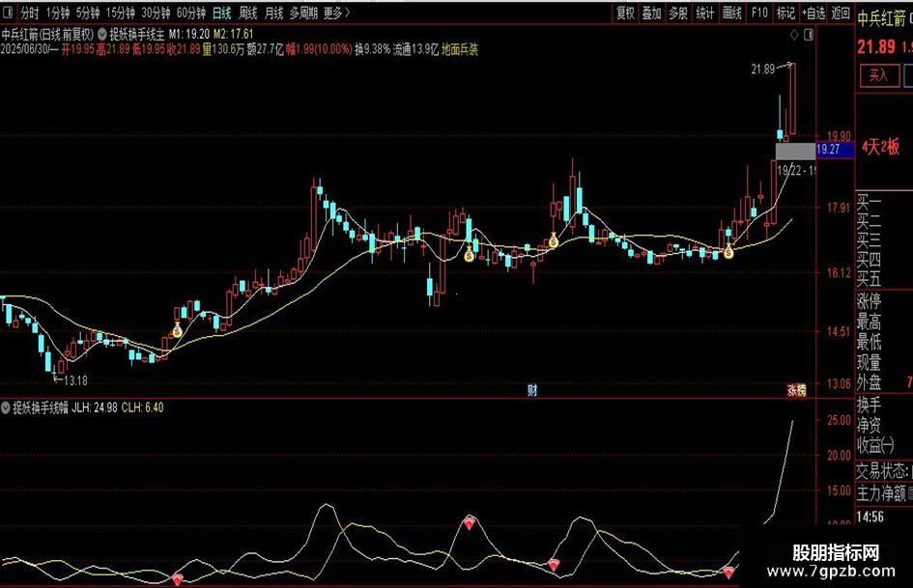Click the M2: 17.61 moving average value
Image resolution: width=913 pixels, height=588 pixels.
pos(234,35)
